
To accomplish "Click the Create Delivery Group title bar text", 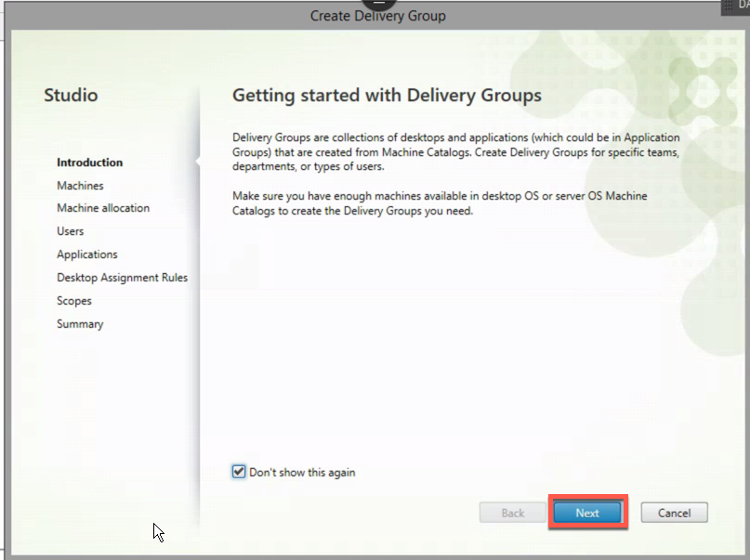I will tap(378, 16).
